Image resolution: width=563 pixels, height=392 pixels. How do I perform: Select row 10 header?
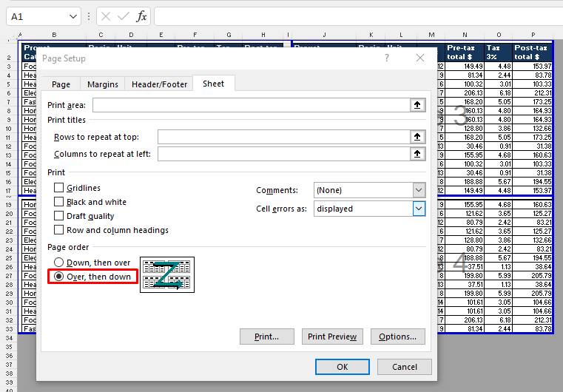coord(9,129)
